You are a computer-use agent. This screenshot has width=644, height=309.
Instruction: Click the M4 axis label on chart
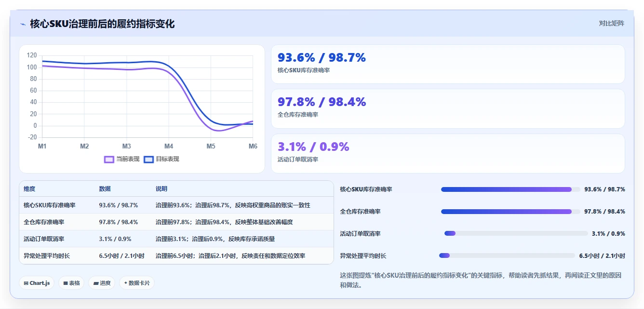(x=169, y=146)
